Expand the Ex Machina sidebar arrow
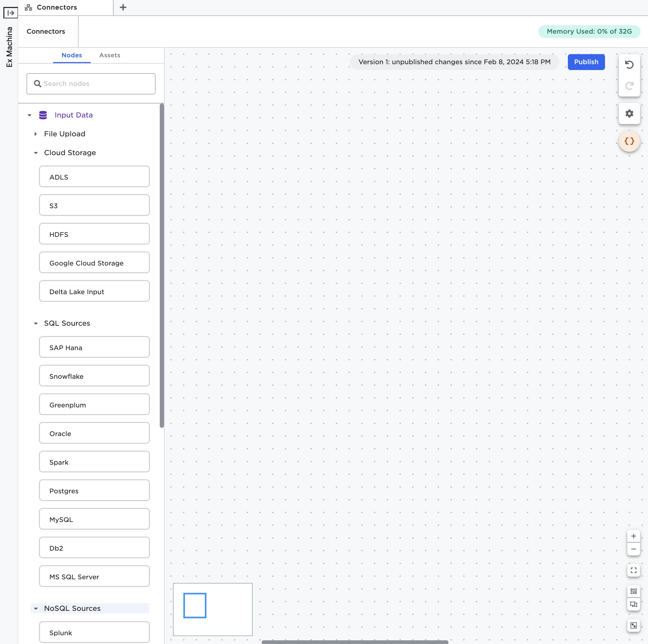Image resolution: width=648 pixels, height=644 pixels. (x=10, y=13)
